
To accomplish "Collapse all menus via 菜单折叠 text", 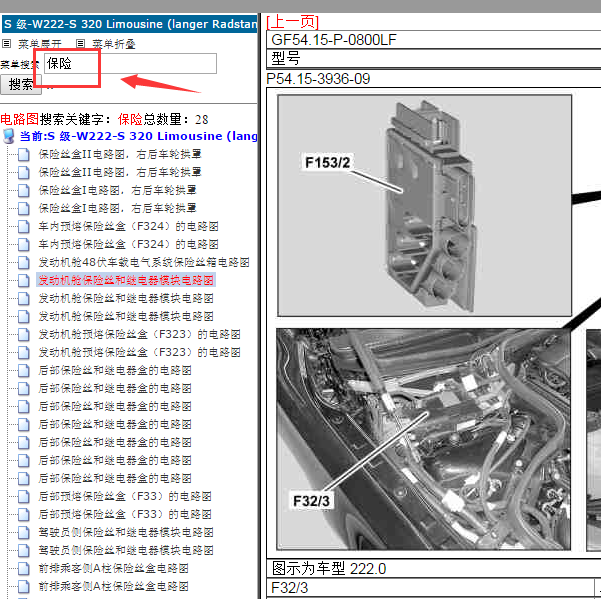I will (114, 44).
